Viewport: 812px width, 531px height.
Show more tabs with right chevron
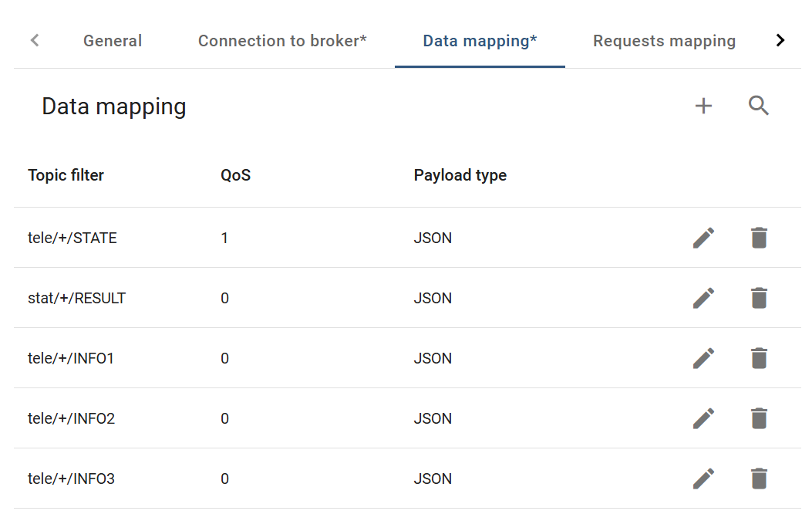click(780, 40)
